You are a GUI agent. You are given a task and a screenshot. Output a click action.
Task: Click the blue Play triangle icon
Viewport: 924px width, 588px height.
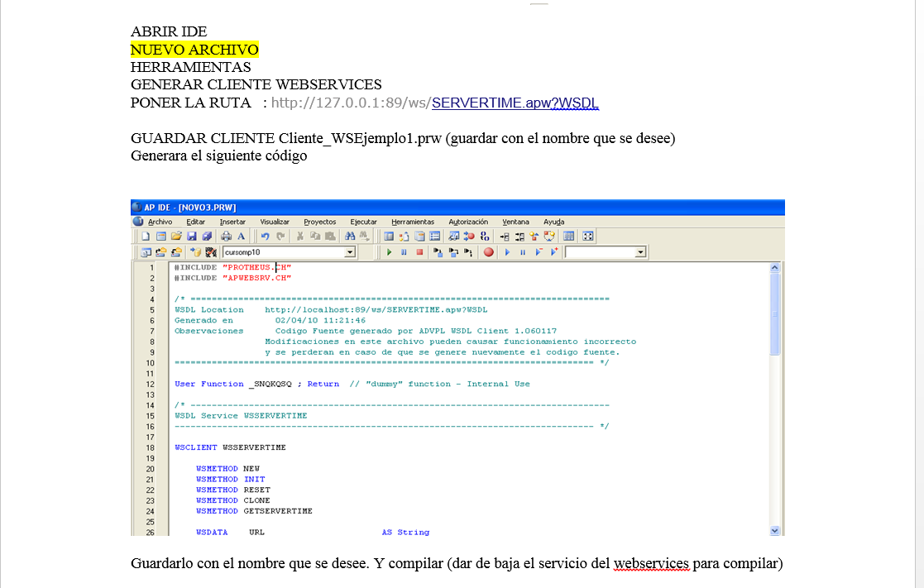(507, 252)
